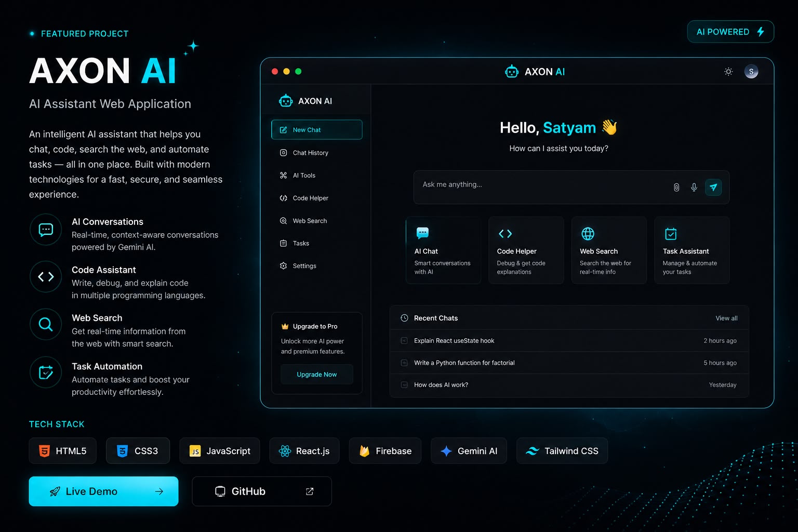Click the green maximize window dot
Image resolution: width=798 pixels, height=532 pixels.
(298, 72)
